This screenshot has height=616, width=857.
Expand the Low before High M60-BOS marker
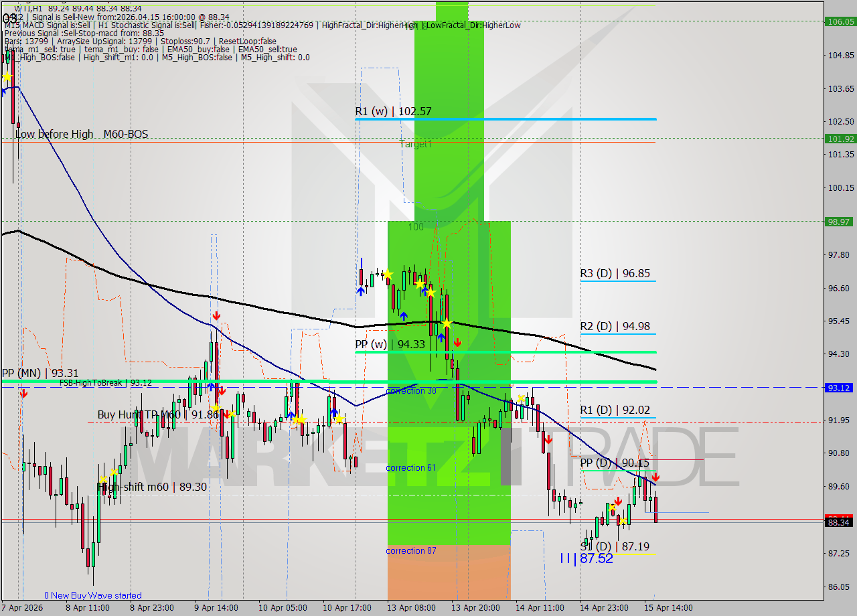pos(80,134)
